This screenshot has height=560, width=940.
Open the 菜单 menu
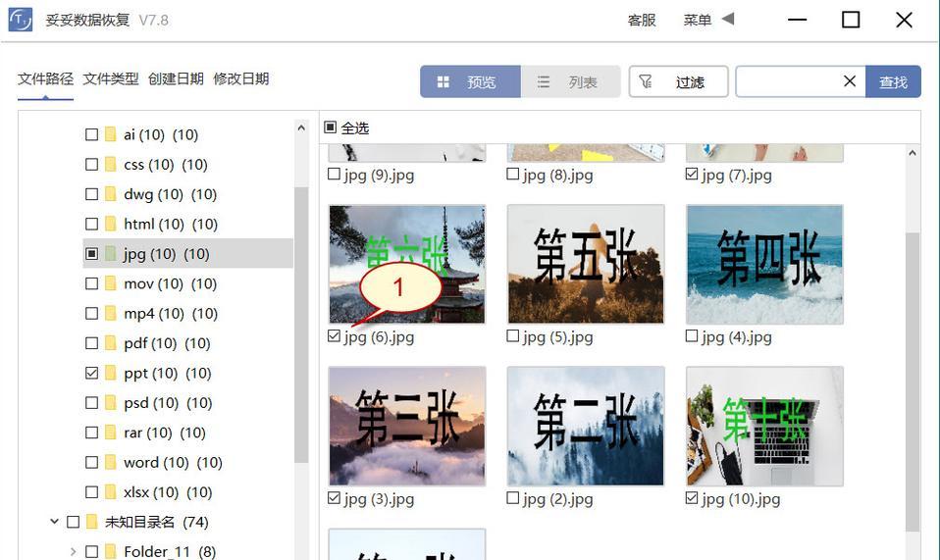coord(698,20)
